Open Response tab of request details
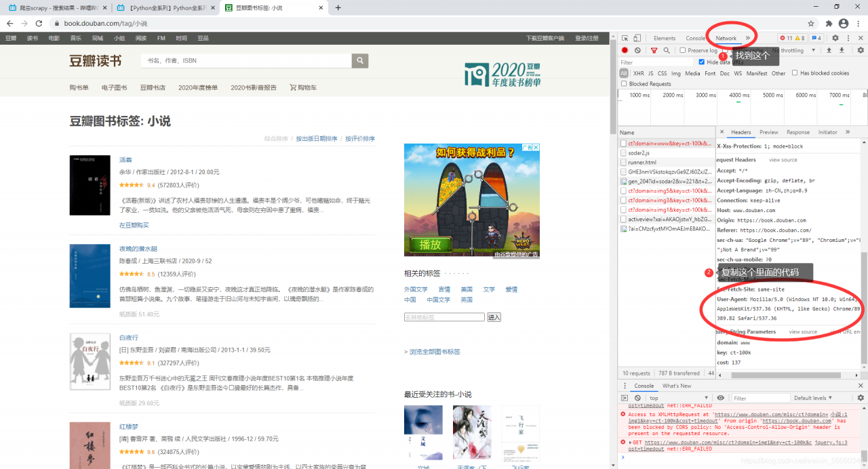Viewport: 868px width, 469px height. pos(798,132)
